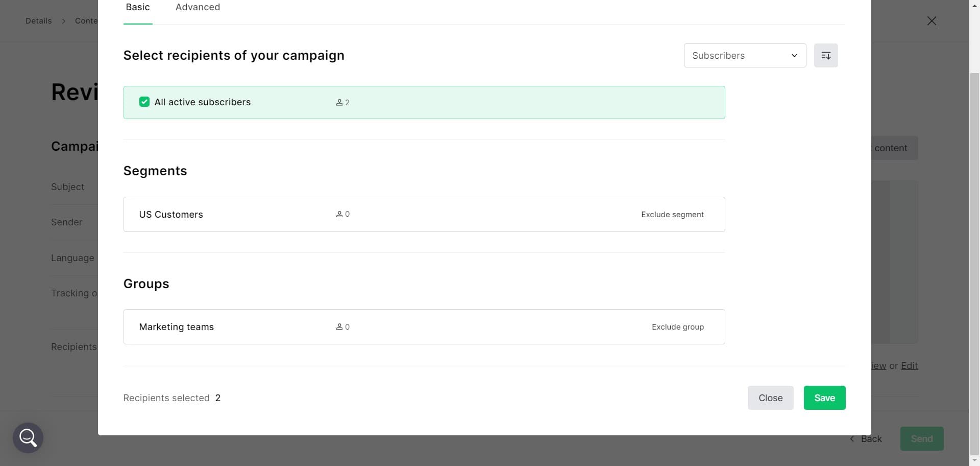Click the chevron in the Subscribers selector
This screenshot has height=466, width=980.
pos(794,55)
